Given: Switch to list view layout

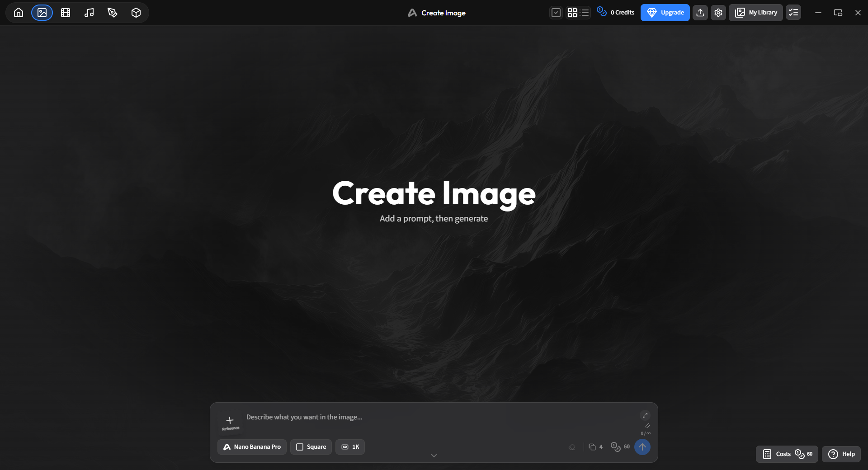Looking at the screenshot, I should [x=585, y=13].
